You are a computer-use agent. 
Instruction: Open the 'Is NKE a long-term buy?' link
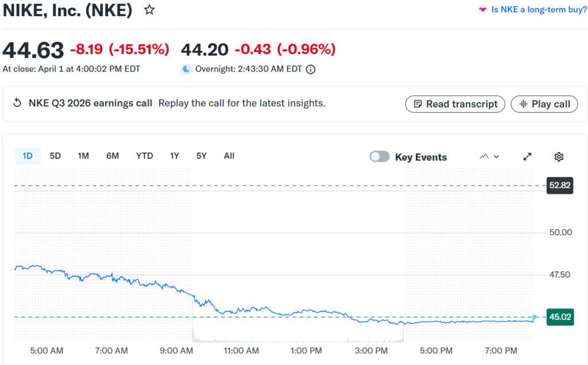click(x=539, y=10)
